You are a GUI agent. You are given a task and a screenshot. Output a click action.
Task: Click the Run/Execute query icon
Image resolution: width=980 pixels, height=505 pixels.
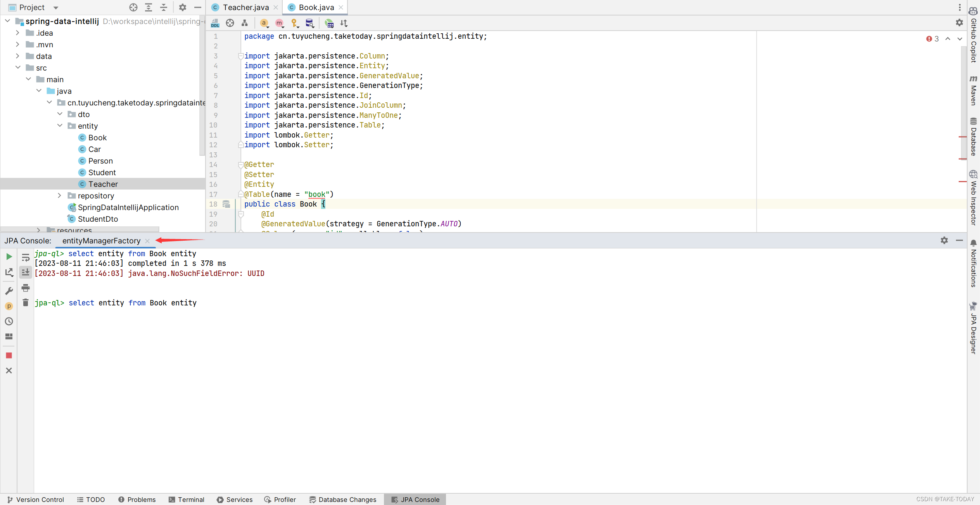tap(9, 256)
